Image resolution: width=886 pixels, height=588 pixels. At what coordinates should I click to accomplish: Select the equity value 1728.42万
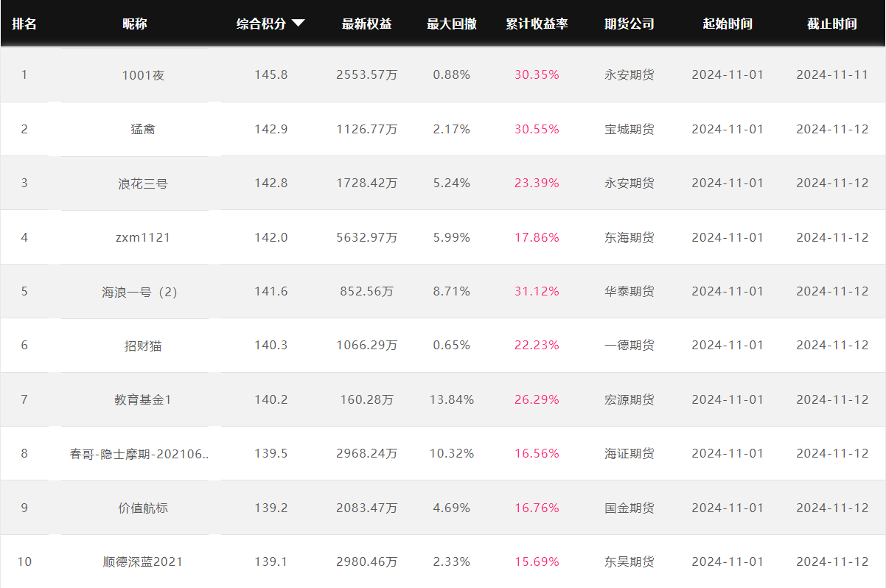(x=366, y=183)
